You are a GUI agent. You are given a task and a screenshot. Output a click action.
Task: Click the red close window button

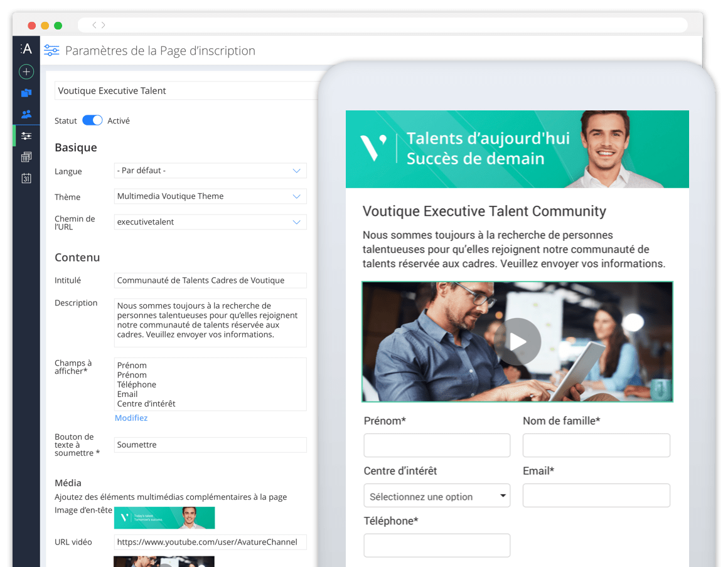31,26
